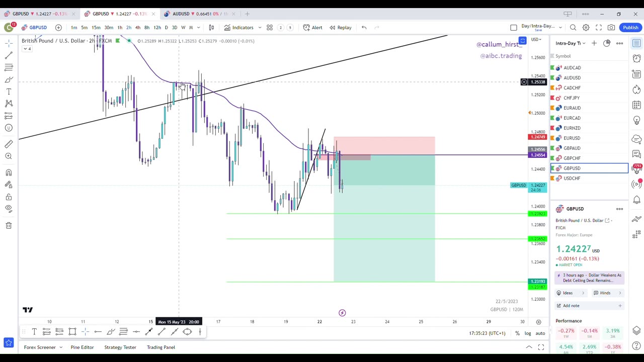Collapse the bottom panel chevron

click(x=529, y=347)
